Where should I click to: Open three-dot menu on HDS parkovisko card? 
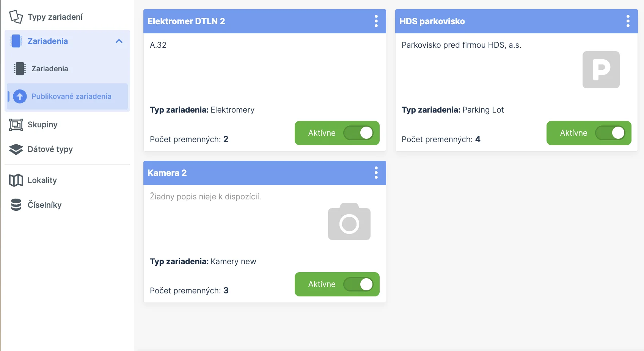628,21
